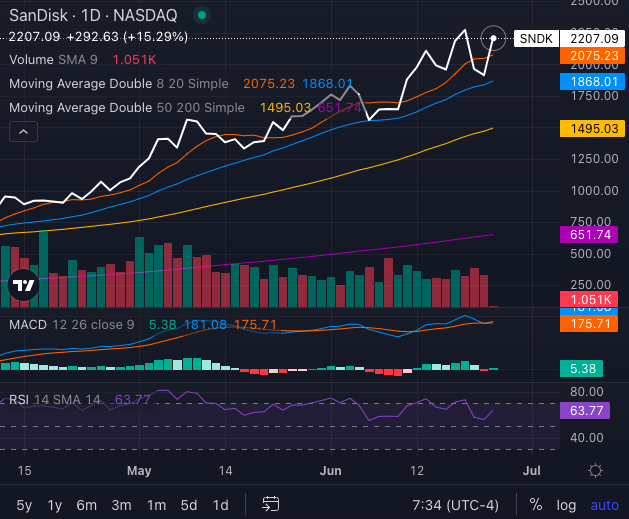Toggle log scale mode

pyautogui.click(x=566, y=505)
